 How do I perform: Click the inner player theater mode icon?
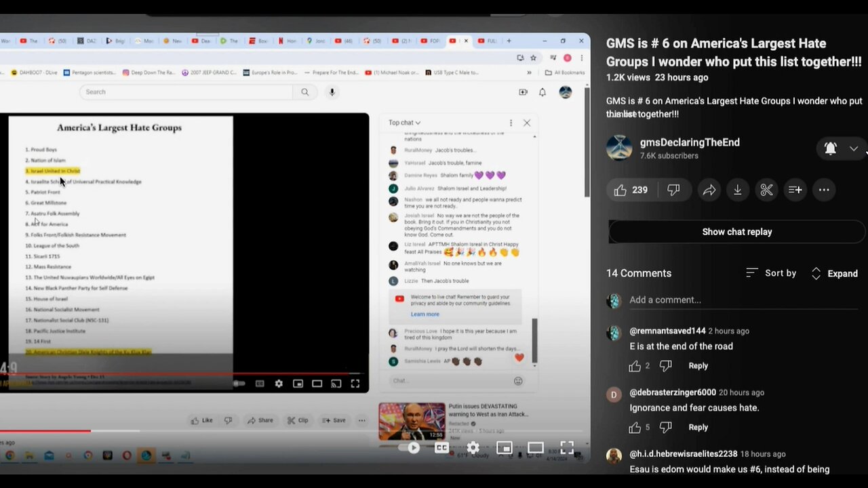coord(317,384)
